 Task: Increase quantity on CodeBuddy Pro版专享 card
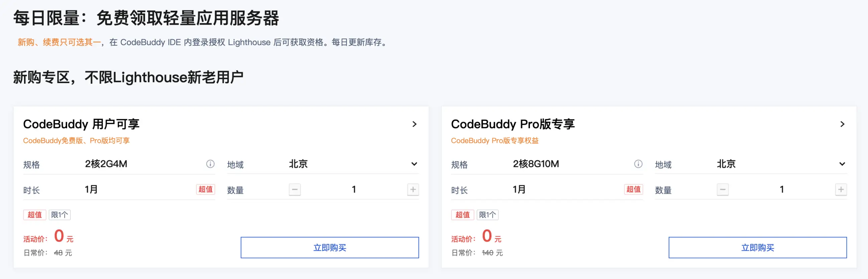click(840, 189)
